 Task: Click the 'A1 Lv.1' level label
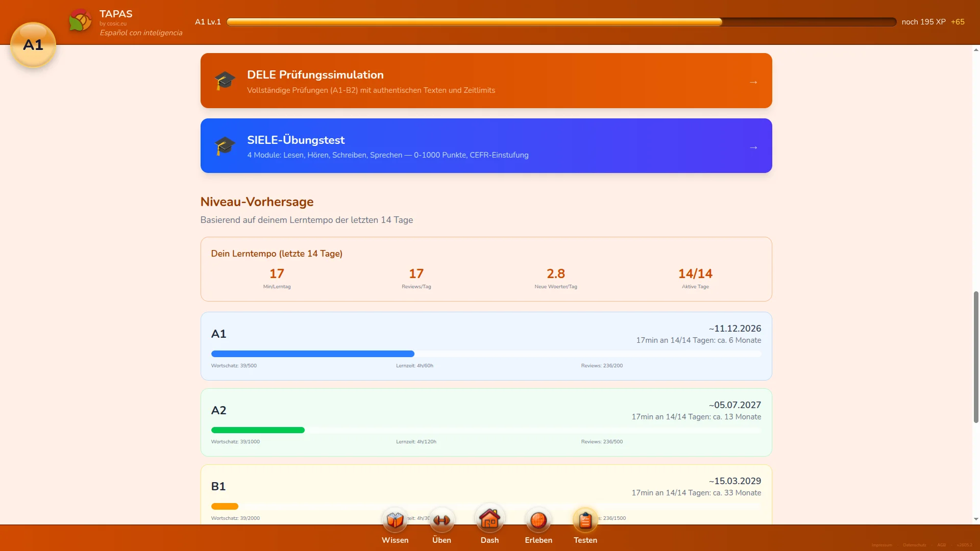pyautogui.click(x=208, y=22)
